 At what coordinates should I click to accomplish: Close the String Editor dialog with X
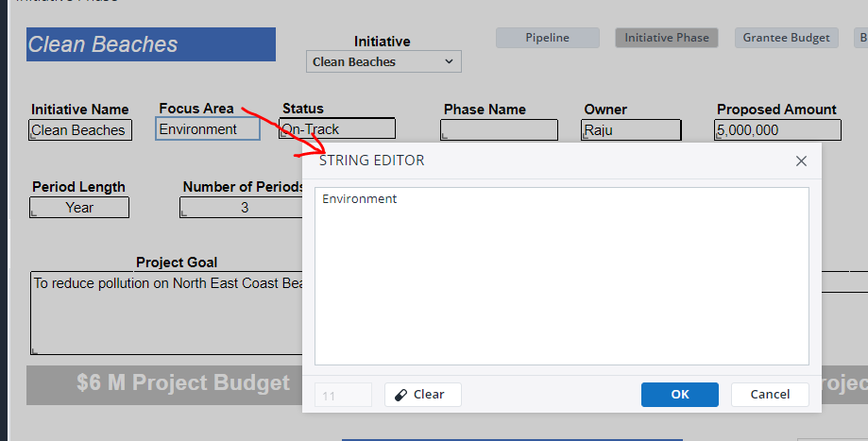tap(801, 161)
